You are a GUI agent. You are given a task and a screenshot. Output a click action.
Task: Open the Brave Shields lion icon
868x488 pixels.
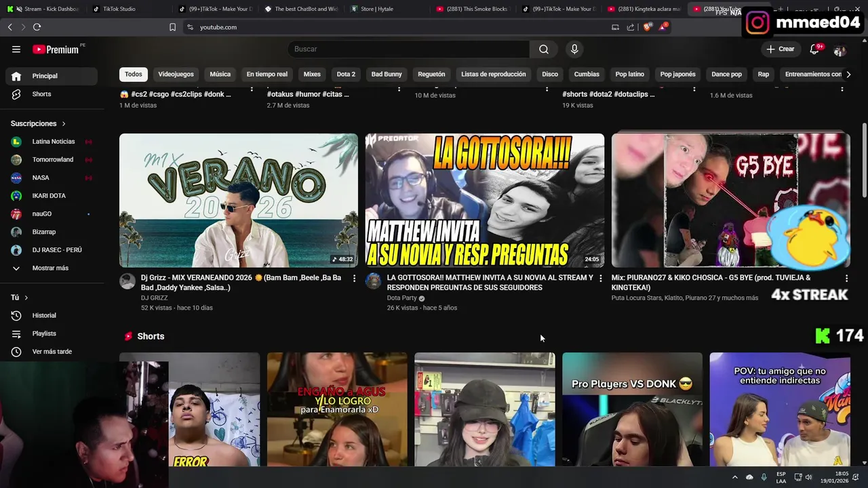[x=647, y=27]
